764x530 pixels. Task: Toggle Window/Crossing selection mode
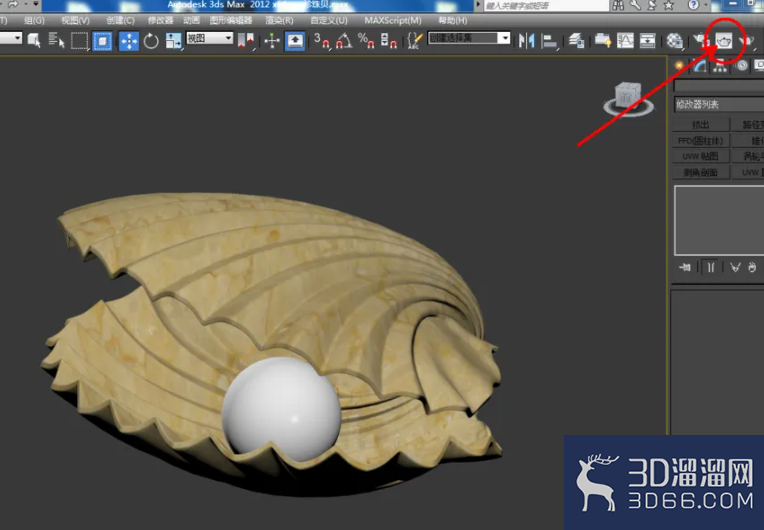102,41
